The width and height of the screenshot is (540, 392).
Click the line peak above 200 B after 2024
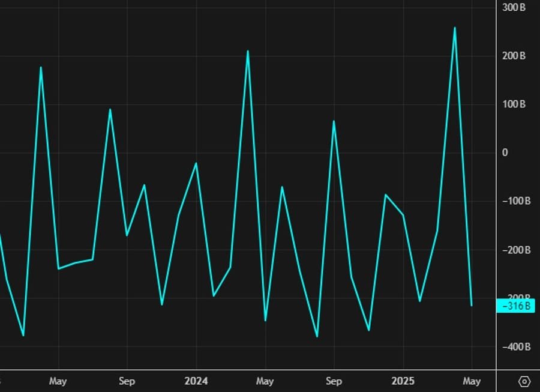click(x=248, y=51)
